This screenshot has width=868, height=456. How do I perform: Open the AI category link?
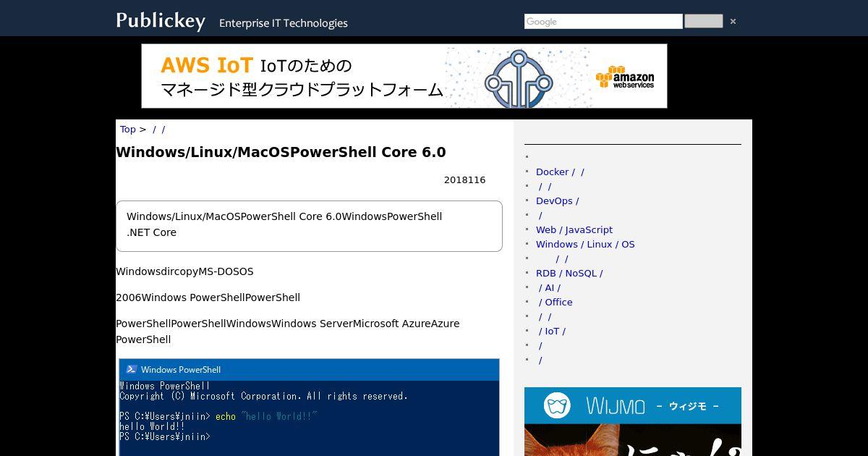550,288
